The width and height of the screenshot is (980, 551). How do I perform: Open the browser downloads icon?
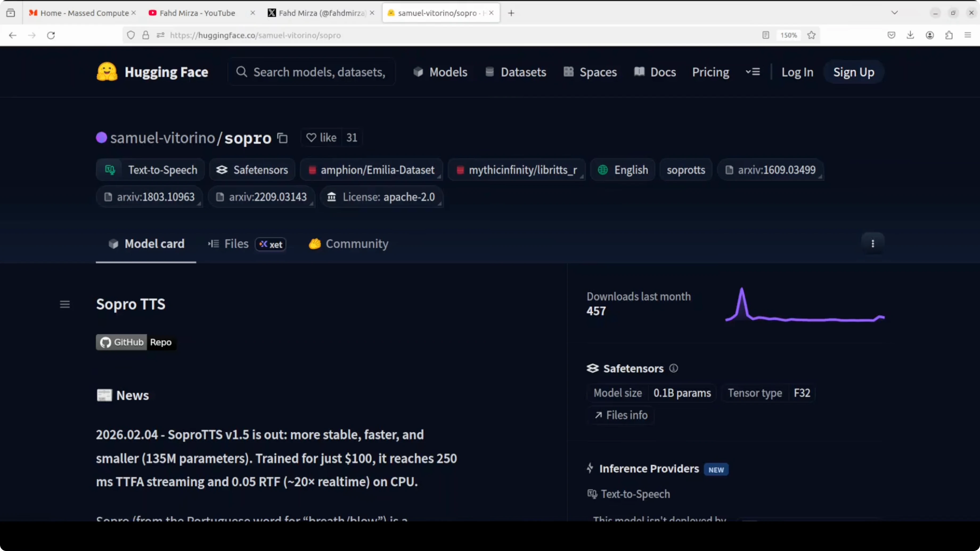point(910,35)
